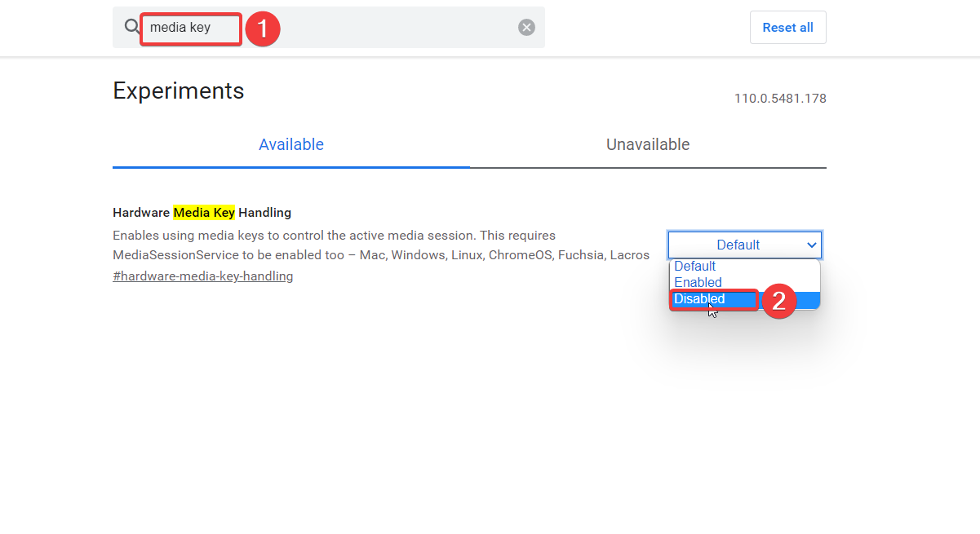Click the blue underline of the Available tab

coord(291,167)
